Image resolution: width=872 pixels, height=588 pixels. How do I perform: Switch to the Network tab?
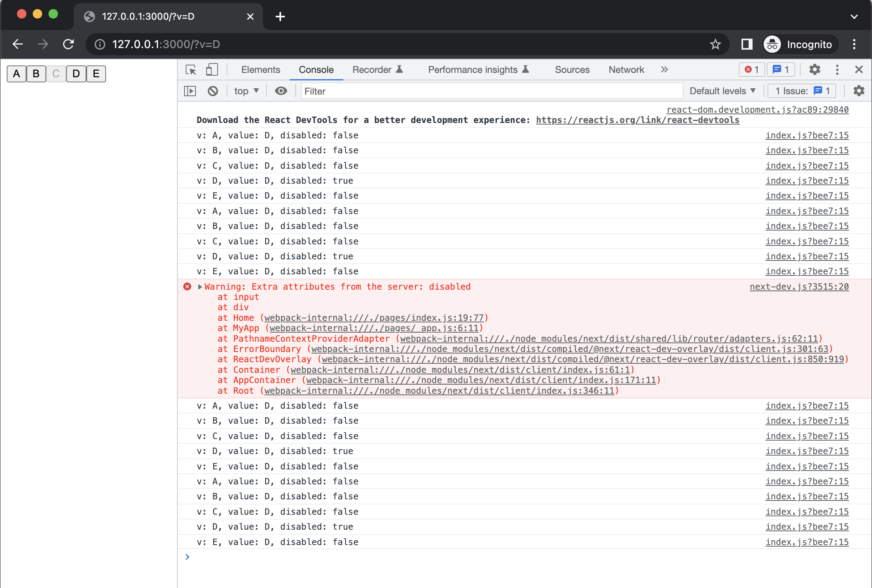point(626,70)
